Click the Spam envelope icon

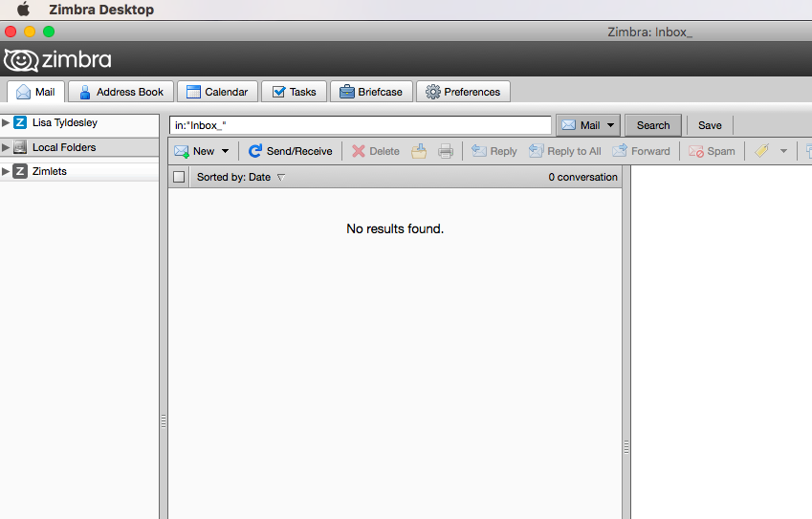coord(696,151)
